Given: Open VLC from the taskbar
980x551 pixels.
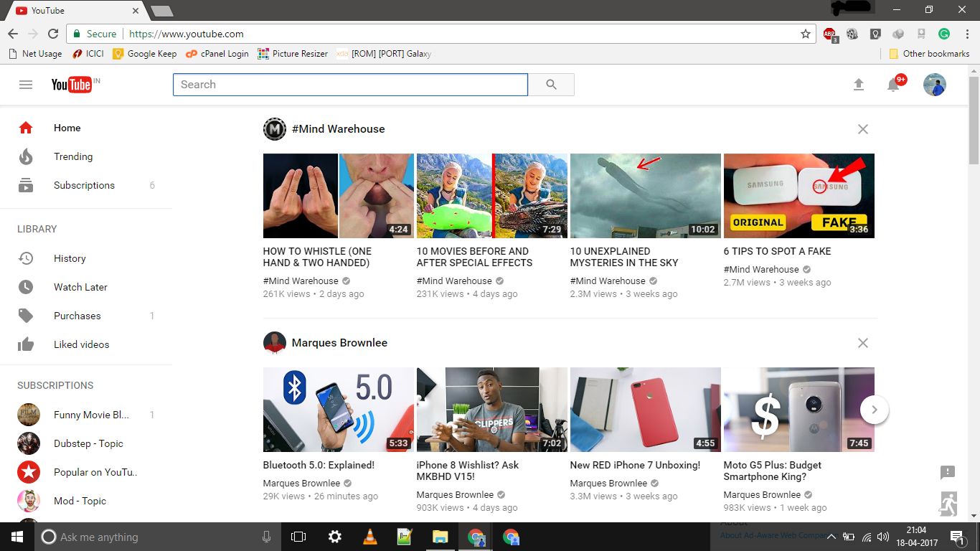Looking at the screenshot, I should tap(370, 537).
